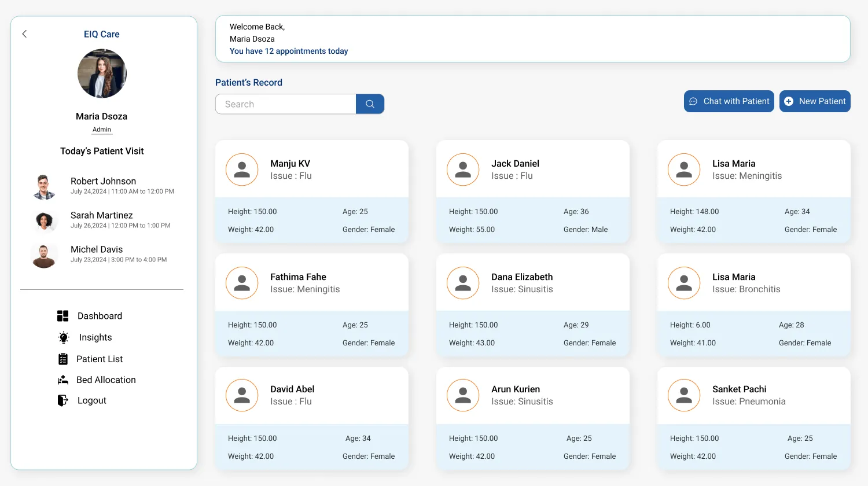This screenshot has height=486, width=868.
Task: Add a New Patient
Action: (815, 101)
